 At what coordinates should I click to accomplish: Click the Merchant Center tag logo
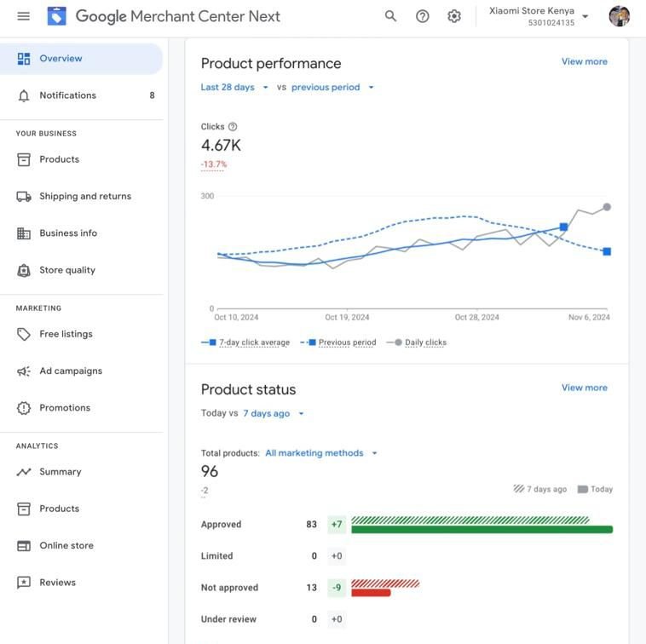(x=56, y=16)
